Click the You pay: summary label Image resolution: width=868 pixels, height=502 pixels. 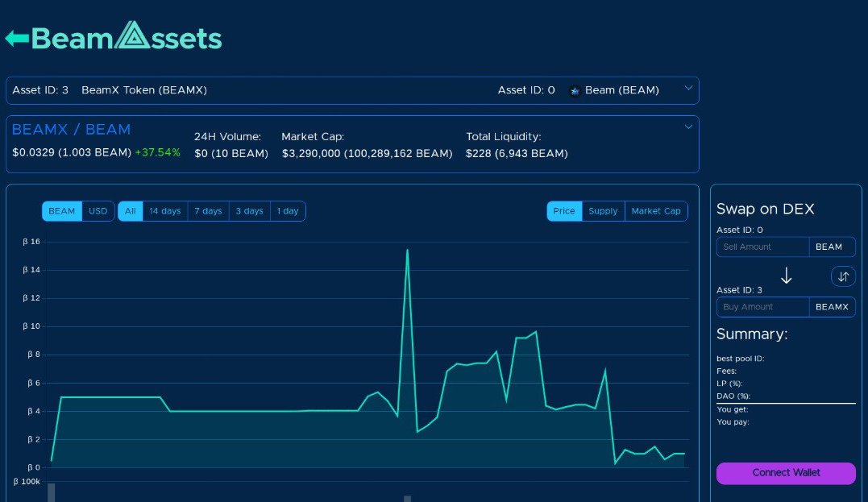pos(733,421)
